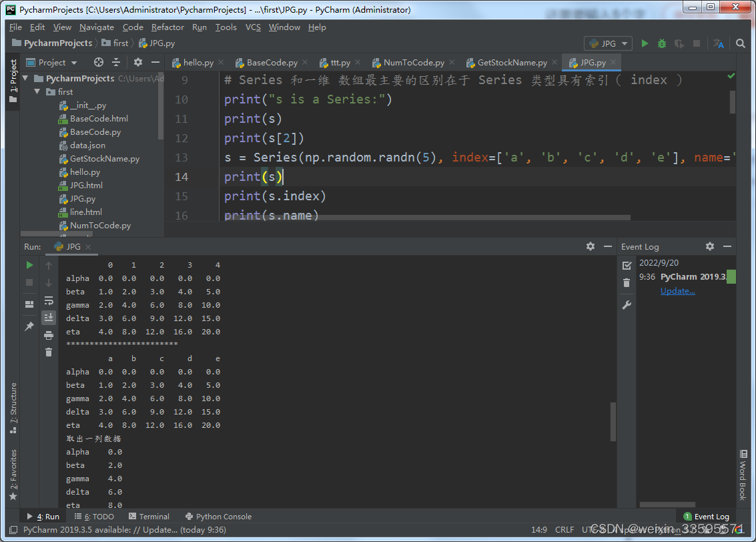Click the Debug bug icon

tap(662, 43)
